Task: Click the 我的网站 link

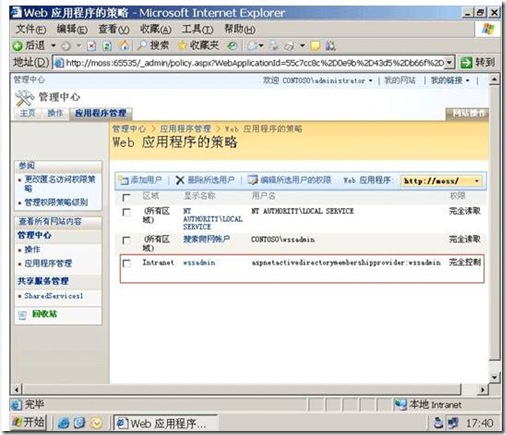Action: pos(400,80)
